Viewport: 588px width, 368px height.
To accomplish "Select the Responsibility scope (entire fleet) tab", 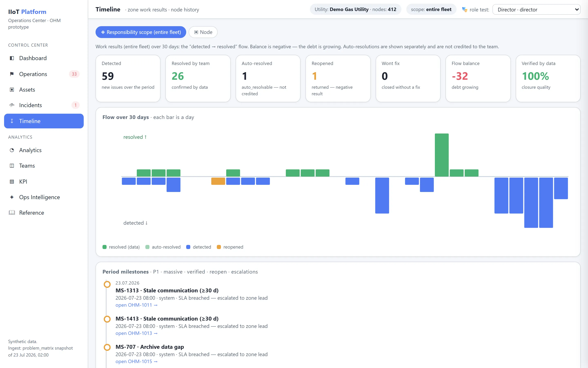I will pos(141,32).
